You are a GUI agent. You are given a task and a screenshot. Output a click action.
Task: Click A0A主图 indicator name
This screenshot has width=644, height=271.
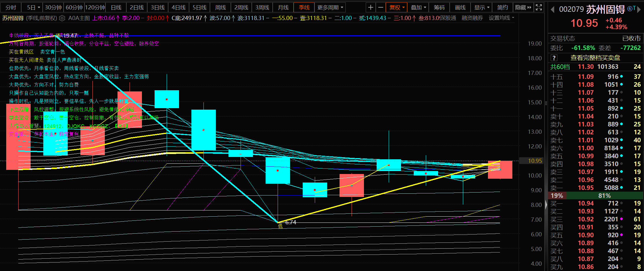point(79,18)
